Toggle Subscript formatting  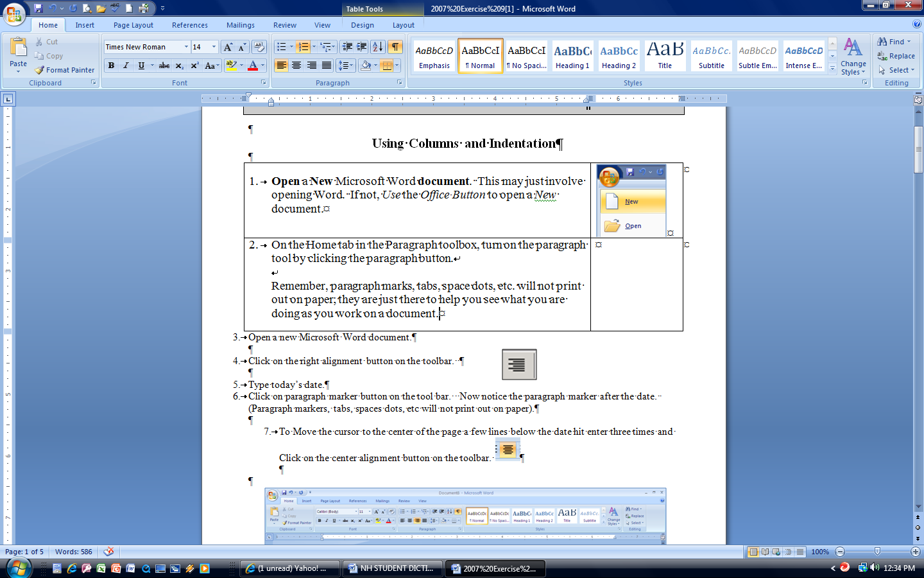click(x=180, y=66)
